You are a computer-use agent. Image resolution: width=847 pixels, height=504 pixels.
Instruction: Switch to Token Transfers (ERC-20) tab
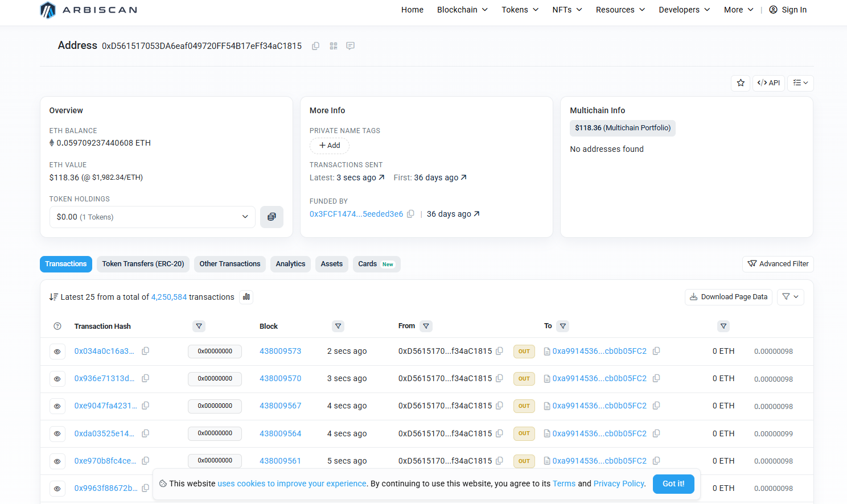point(143,264)
